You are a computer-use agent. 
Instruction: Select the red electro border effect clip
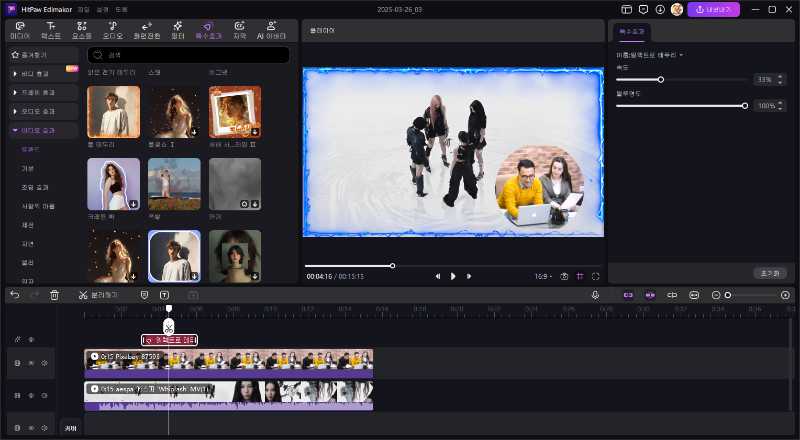click(x=169, y=340)
